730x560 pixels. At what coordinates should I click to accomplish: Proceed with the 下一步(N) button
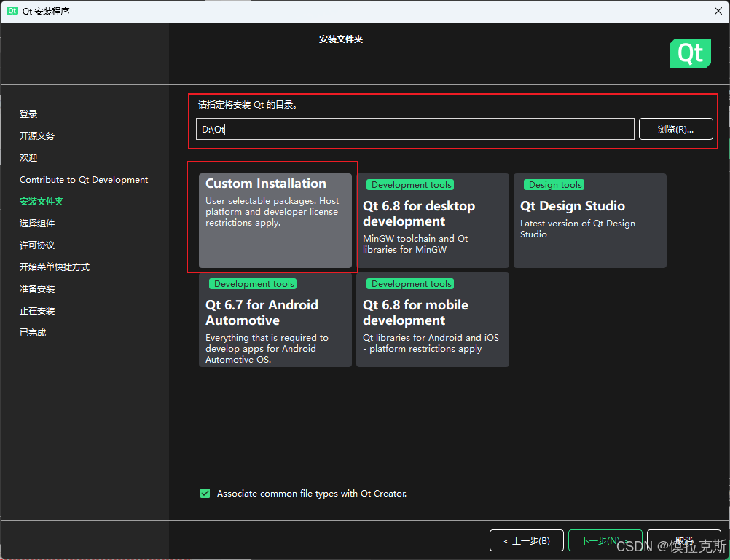click(x=605, y=540)
